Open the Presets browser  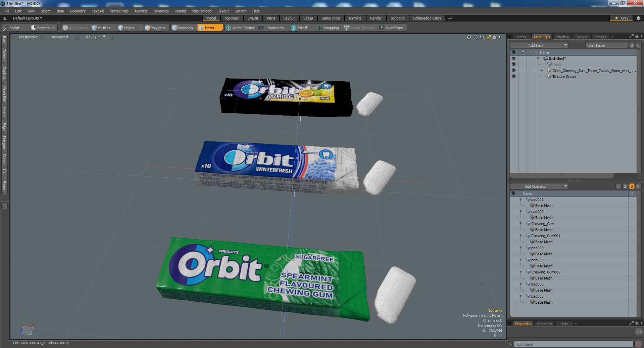click(x=43, y=28)
